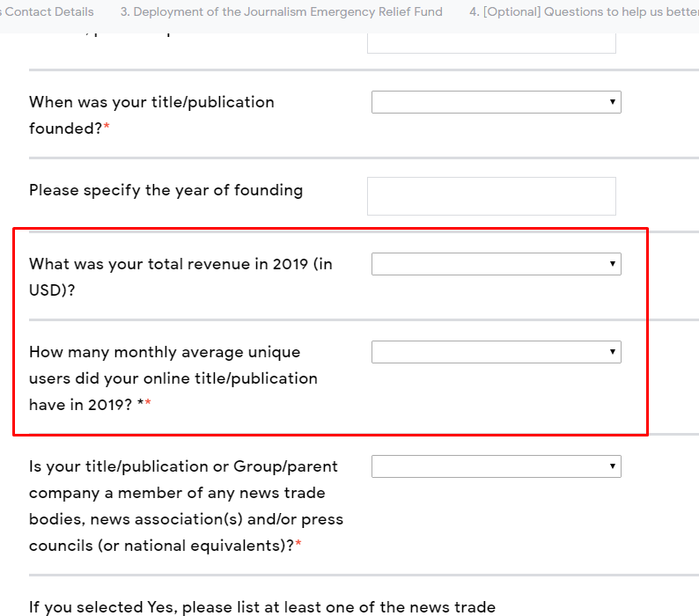Screen dimensions: 699x616
Task: Click the 'member of any news trade bodies' question text
Action: tap(186, 506)
